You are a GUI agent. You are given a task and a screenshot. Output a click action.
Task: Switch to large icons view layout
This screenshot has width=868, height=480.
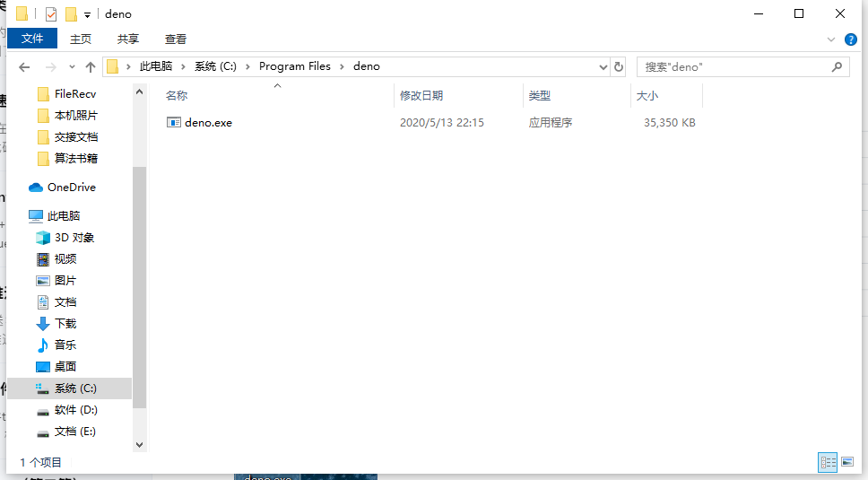tap(847, 462)
